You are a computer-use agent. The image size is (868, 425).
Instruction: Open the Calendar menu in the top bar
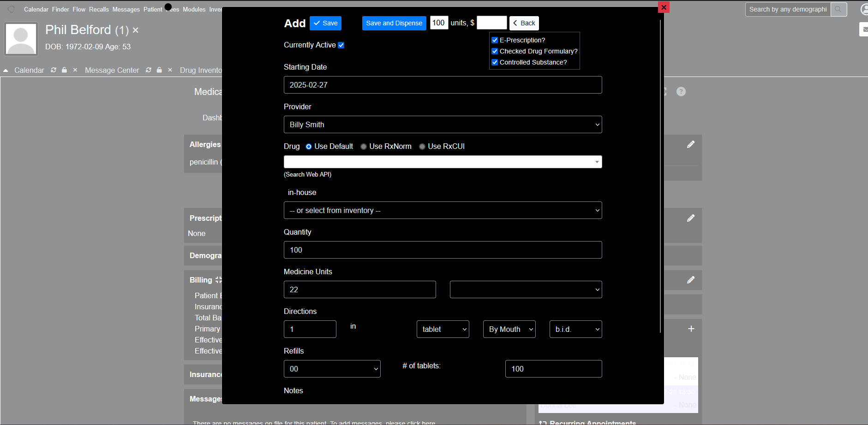pyautogui.click(x=36, y=9)
